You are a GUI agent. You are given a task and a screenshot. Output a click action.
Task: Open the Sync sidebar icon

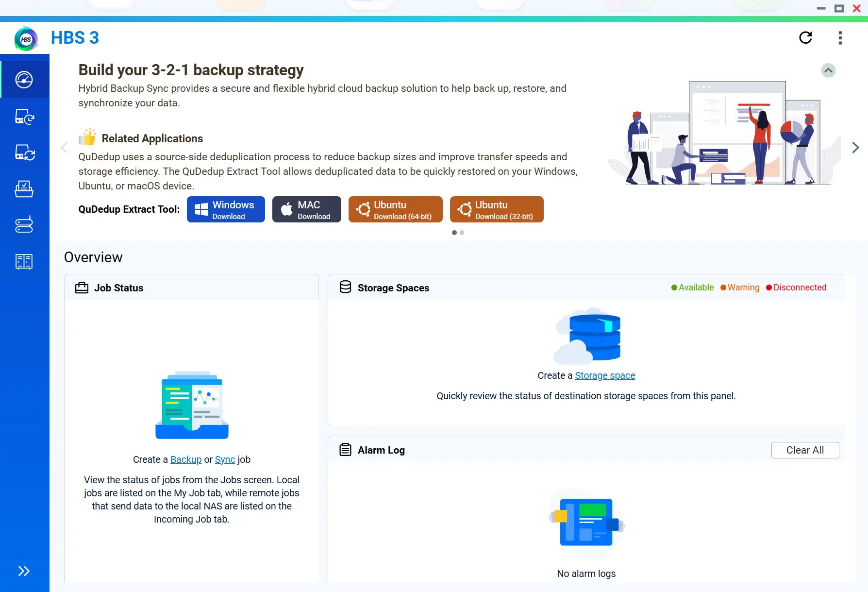point(24,152)
